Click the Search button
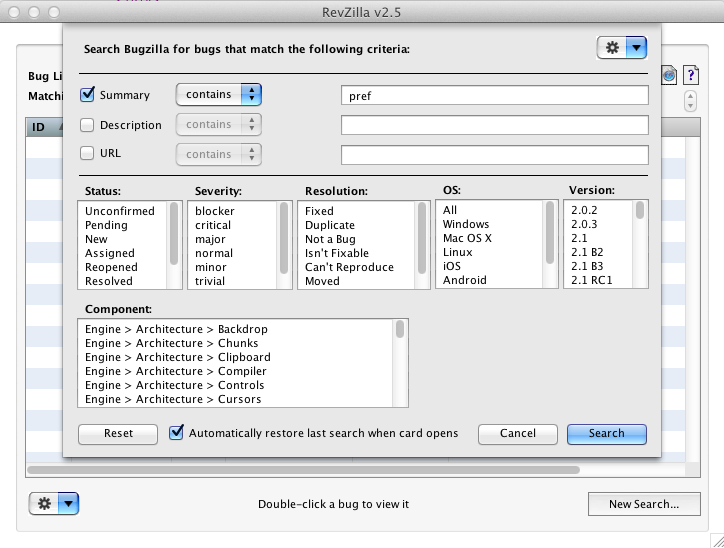 click(x=606, y=434)
